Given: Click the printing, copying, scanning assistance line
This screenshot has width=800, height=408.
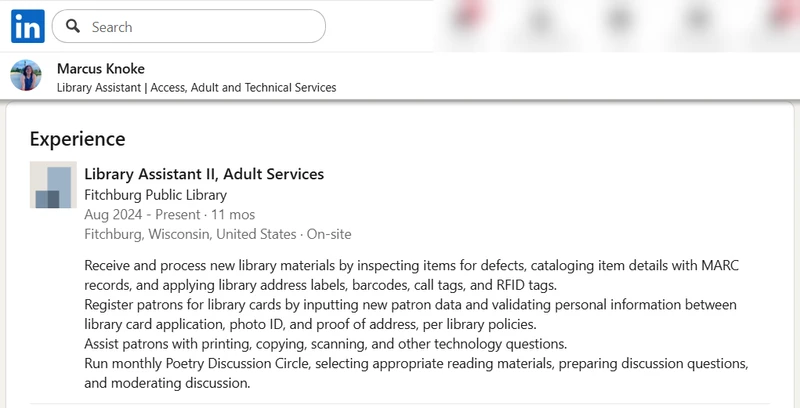Looking at the screenshot, I should point(325,343).
